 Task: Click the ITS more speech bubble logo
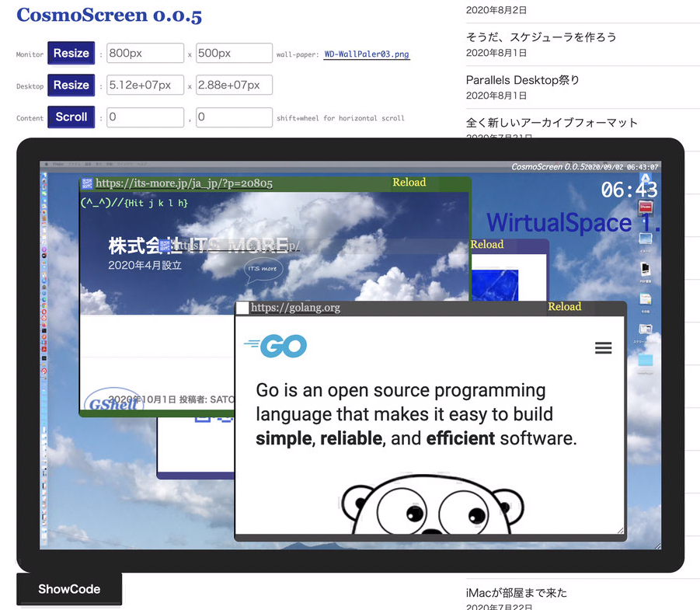pos(263,269)
